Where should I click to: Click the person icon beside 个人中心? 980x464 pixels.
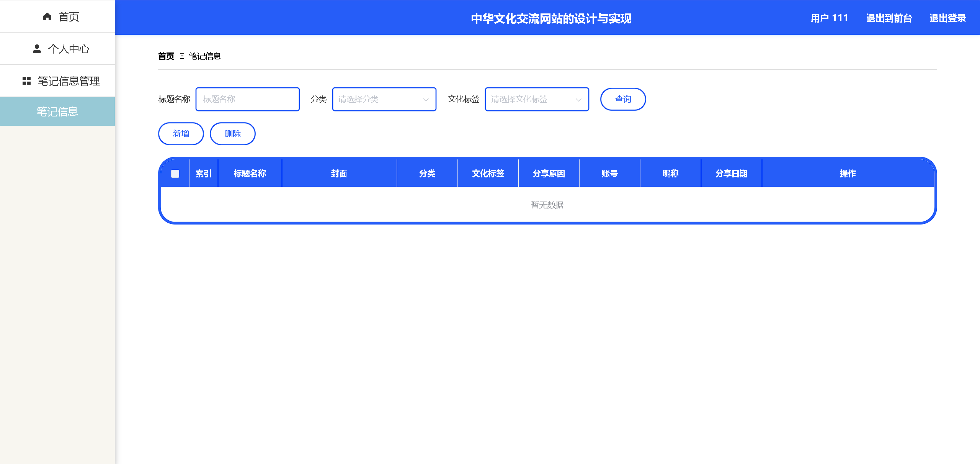(x=37, y=49)
